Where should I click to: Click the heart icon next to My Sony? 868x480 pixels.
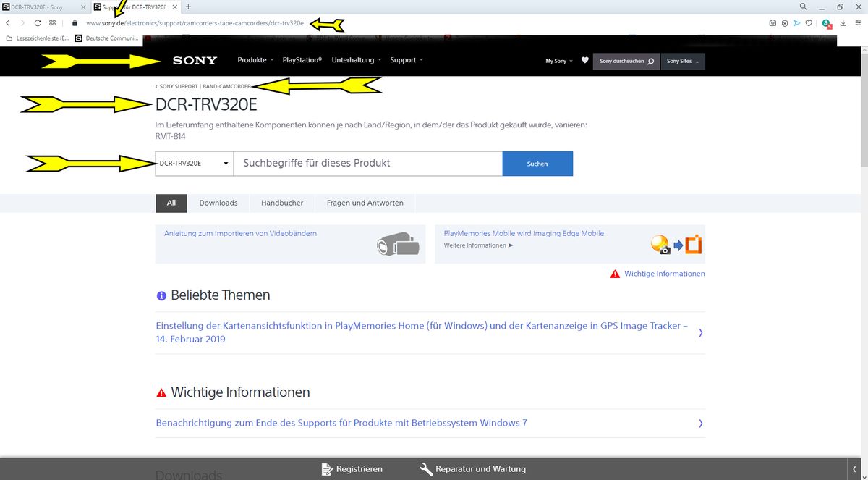584,61
